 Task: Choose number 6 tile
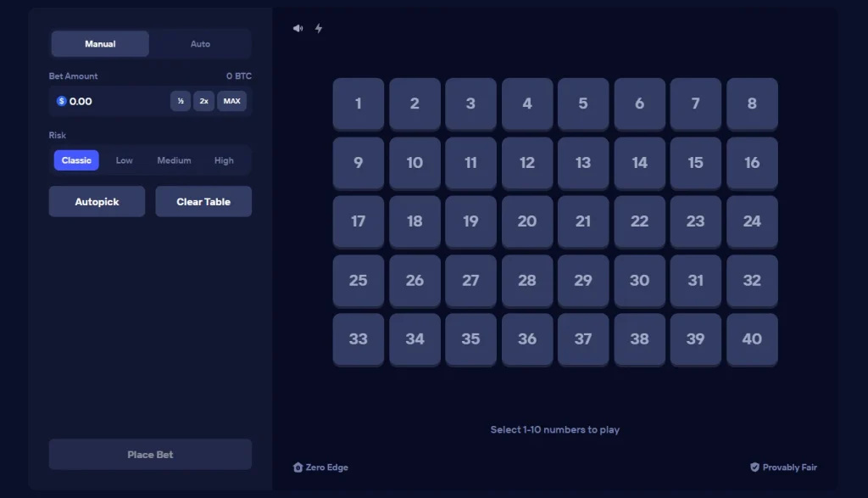click(639, 104)
